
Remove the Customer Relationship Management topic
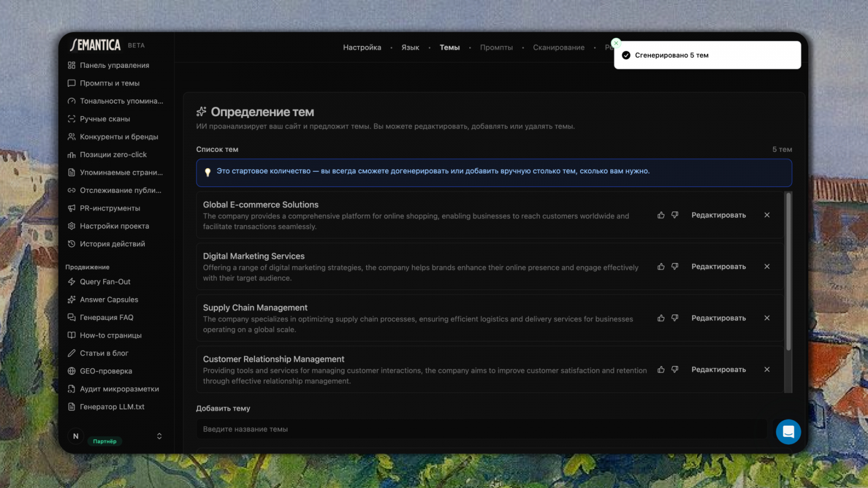[767, 370]
